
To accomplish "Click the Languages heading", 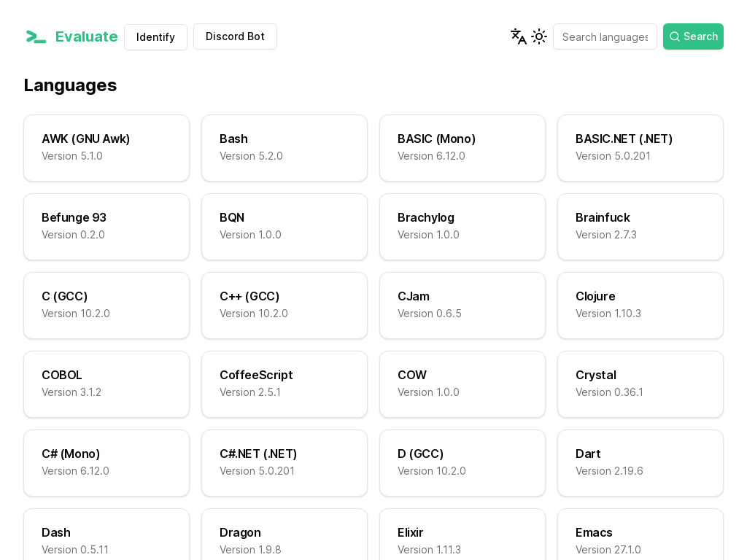I will (x=71, y=85).
